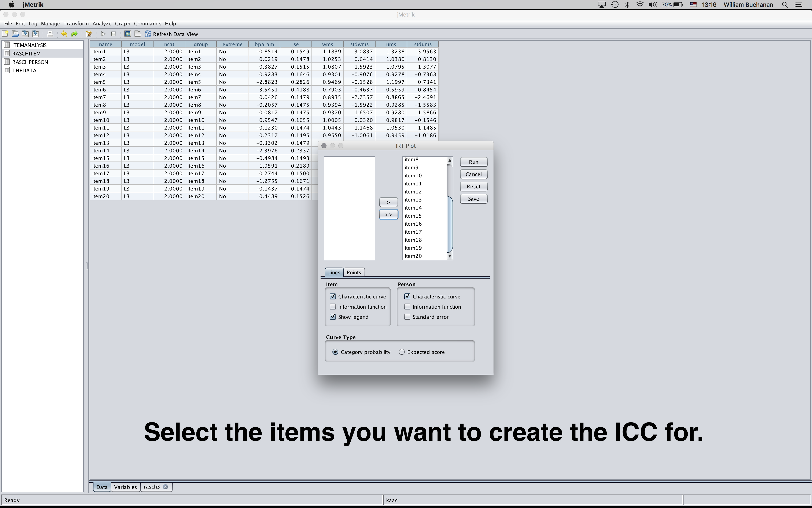
Task: Click the Run play triangle toolbar icon
Action: (x=103, y=34)
